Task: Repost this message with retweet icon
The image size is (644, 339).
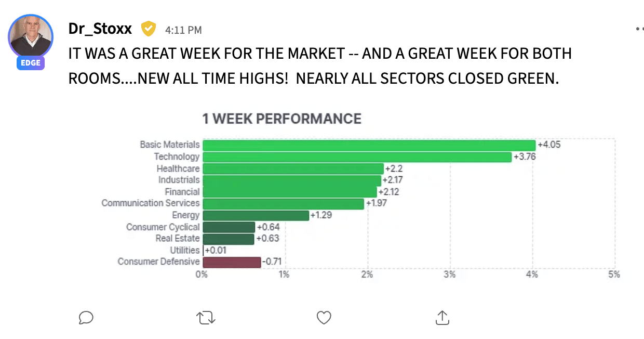Action: 206,317
